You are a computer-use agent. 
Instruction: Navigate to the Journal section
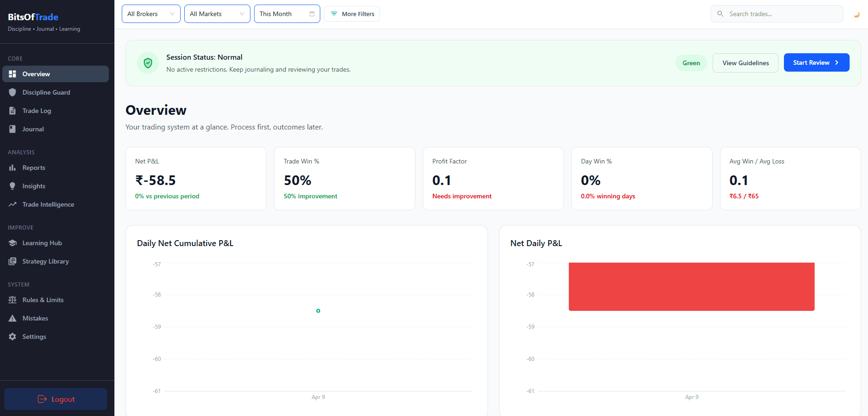coord(56,129)
